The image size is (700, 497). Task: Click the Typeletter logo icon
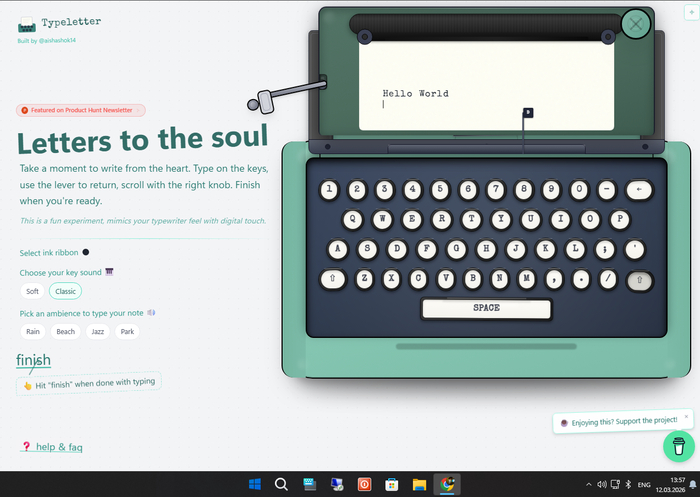coord(27,24)
